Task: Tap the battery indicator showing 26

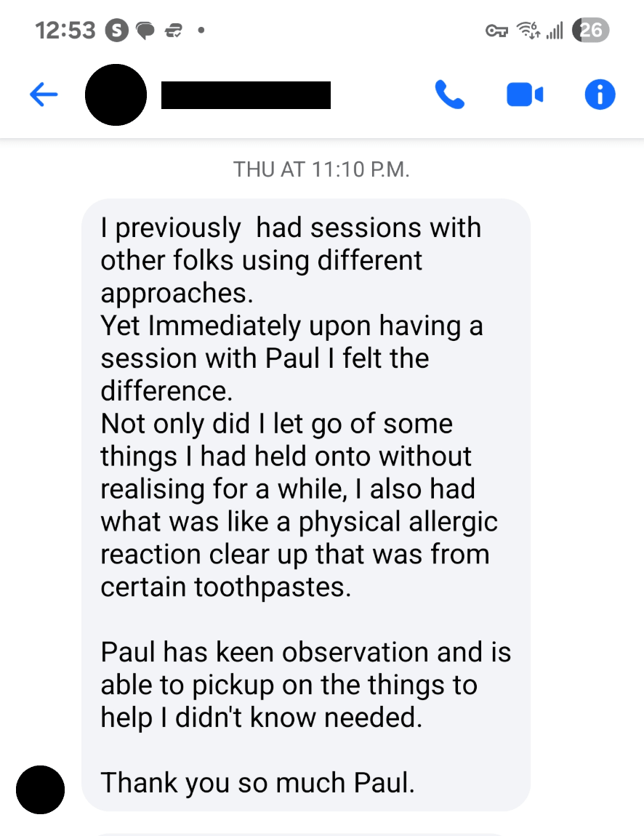Action: tap(590, 30)
